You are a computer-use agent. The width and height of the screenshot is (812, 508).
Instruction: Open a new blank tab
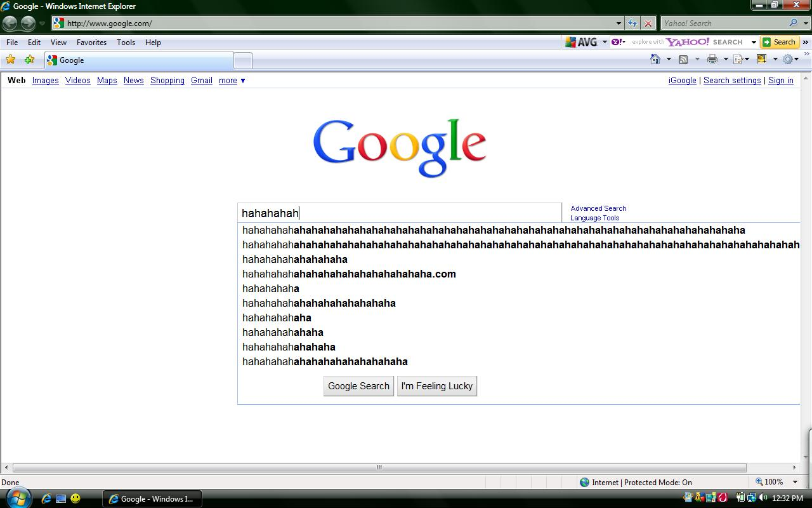(x=243, y=60)
